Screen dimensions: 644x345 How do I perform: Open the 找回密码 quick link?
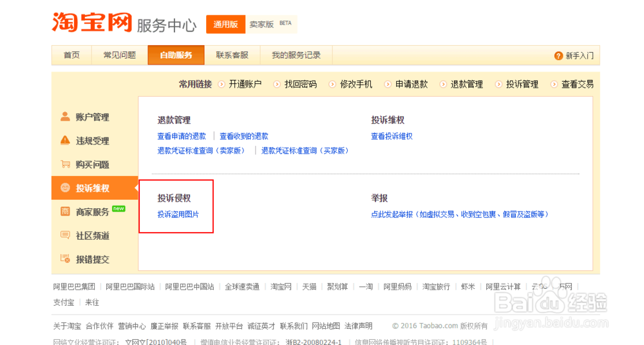(301, 84)
